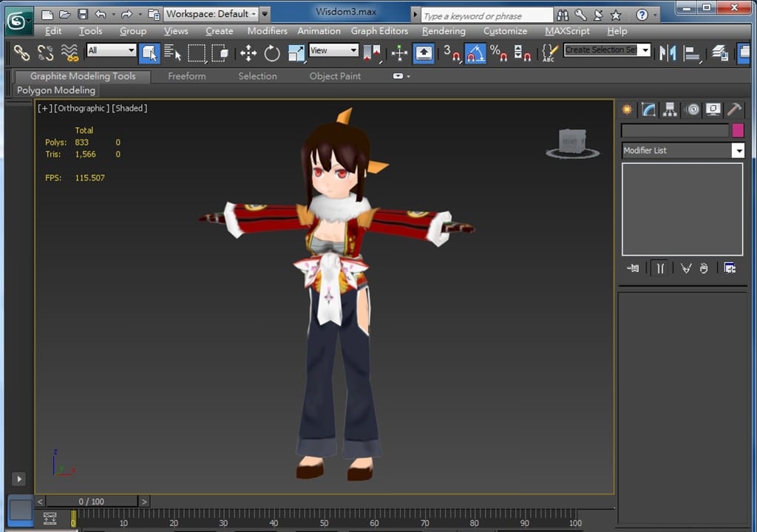This screenshot has height=532, width=757.
Task: Click the Select and Link chain icon
Action: tap(22, 52)
